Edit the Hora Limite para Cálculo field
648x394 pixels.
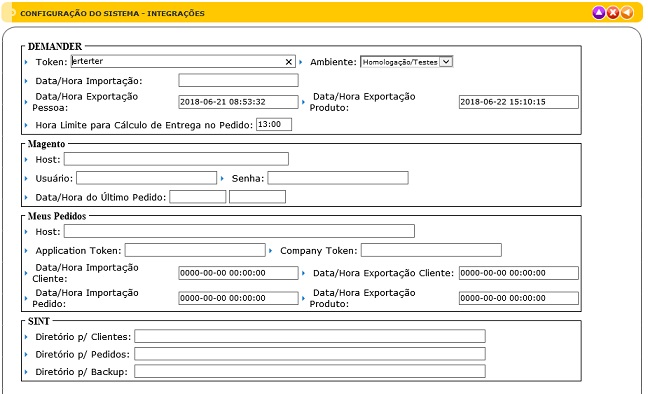(x=274, y=124)
